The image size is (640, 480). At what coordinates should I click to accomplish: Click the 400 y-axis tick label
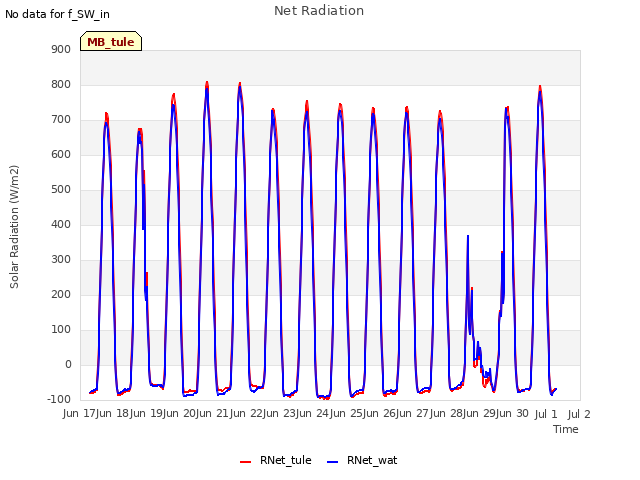point(61,224)
